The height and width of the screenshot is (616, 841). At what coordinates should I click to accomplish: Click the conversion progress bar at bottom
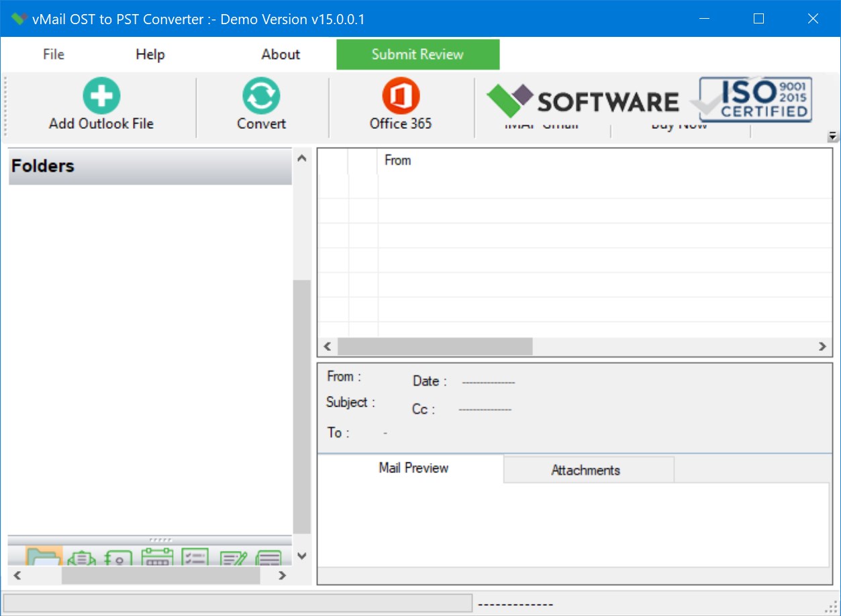[238, 603]
